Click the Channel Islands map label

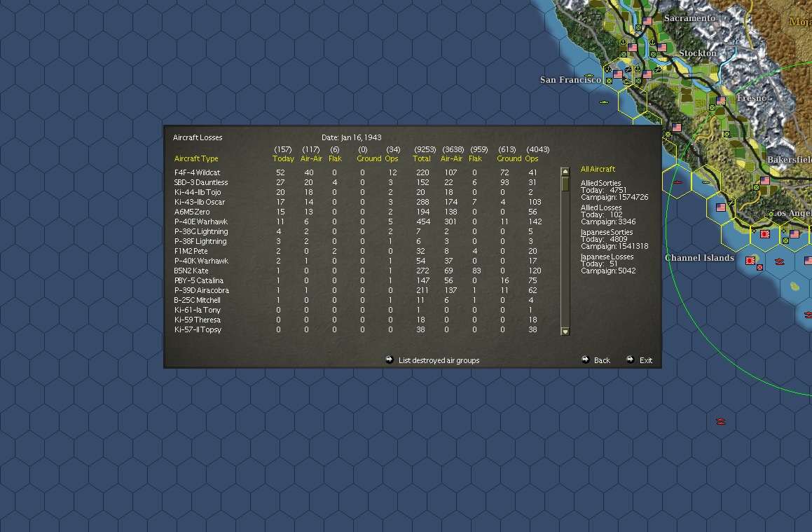click(699, 258)
